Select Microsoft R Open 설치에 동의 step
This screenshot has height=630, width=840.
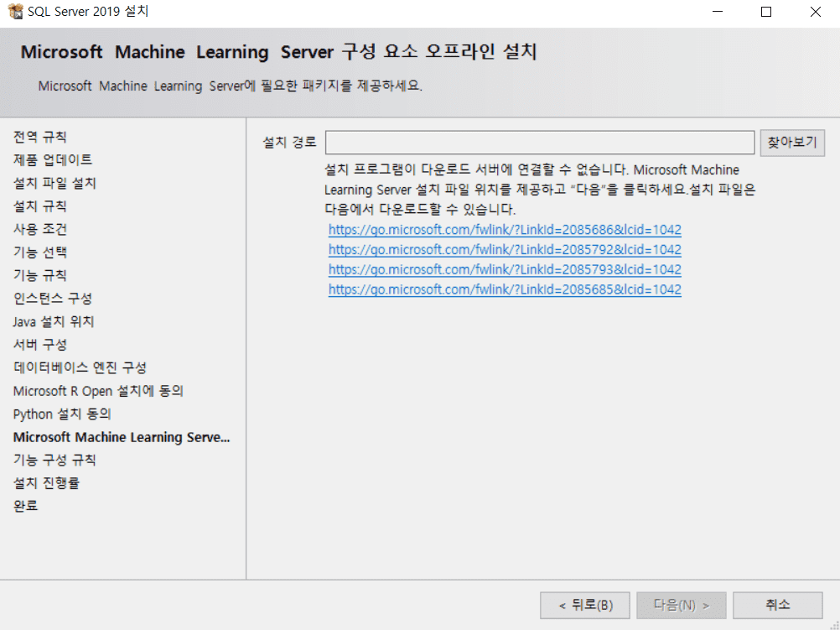[x=98, y=391]
